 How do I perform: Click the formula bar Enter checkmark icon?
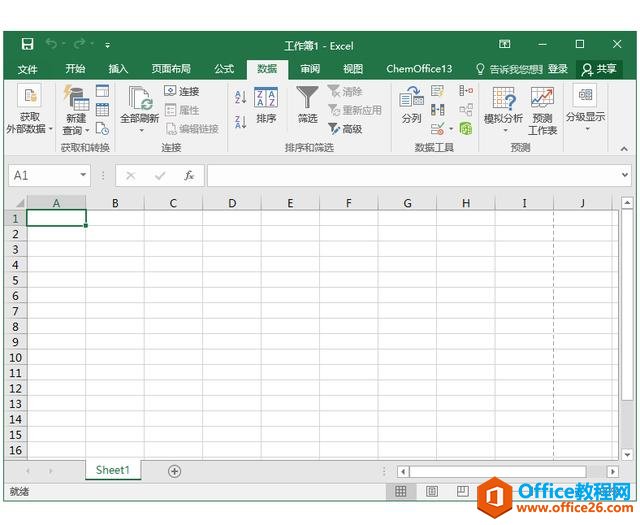coord(160,176)
